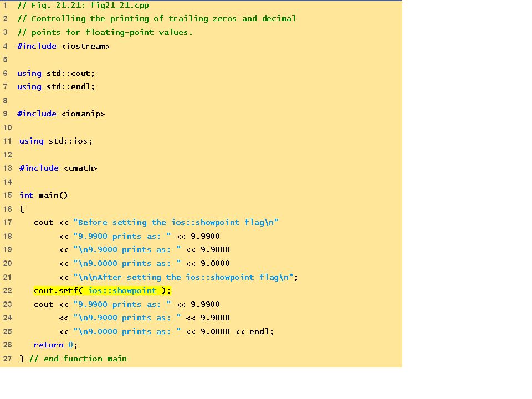Click the string "After setting the ios::showpoint flag"
The height and width of the screenshot is (399, 532).
(x=183, y=277)
